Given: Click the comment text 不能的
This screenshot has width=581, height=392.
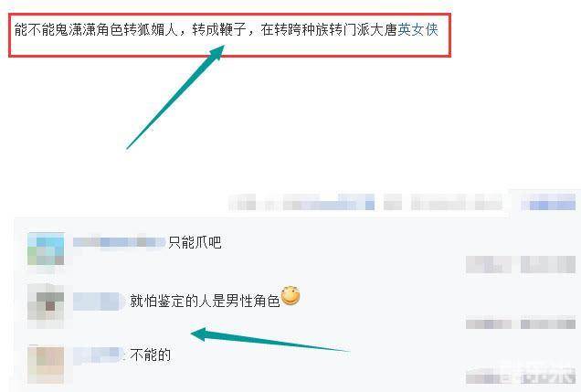Looking at the screenshot, I should 150,355.
